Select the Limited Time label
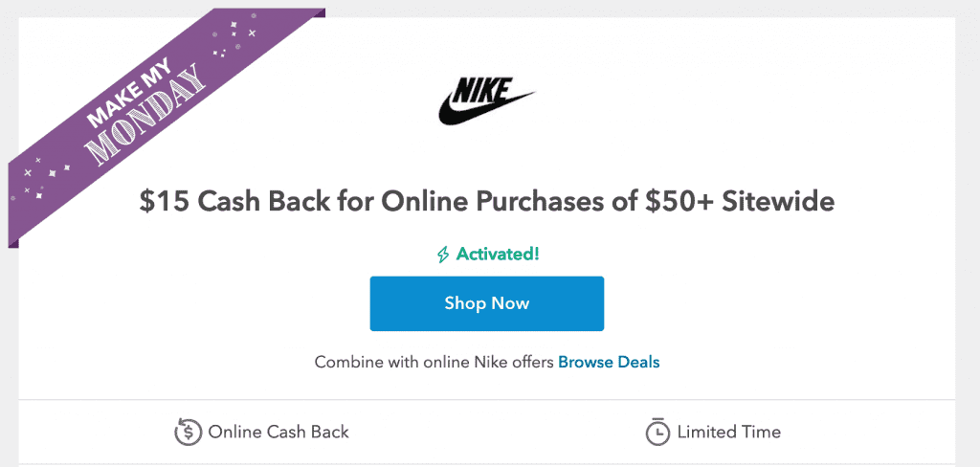The image size is (980, 467). [x=728, y=432]
